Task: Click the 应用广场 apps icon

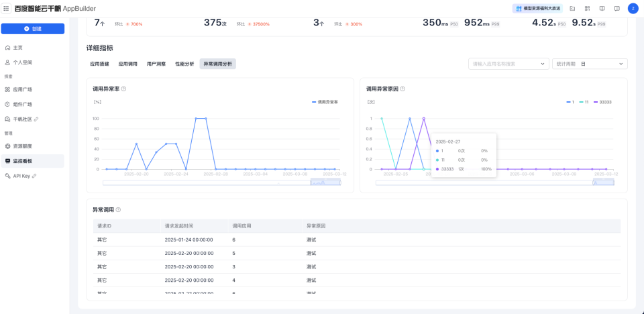Action: 7,90
